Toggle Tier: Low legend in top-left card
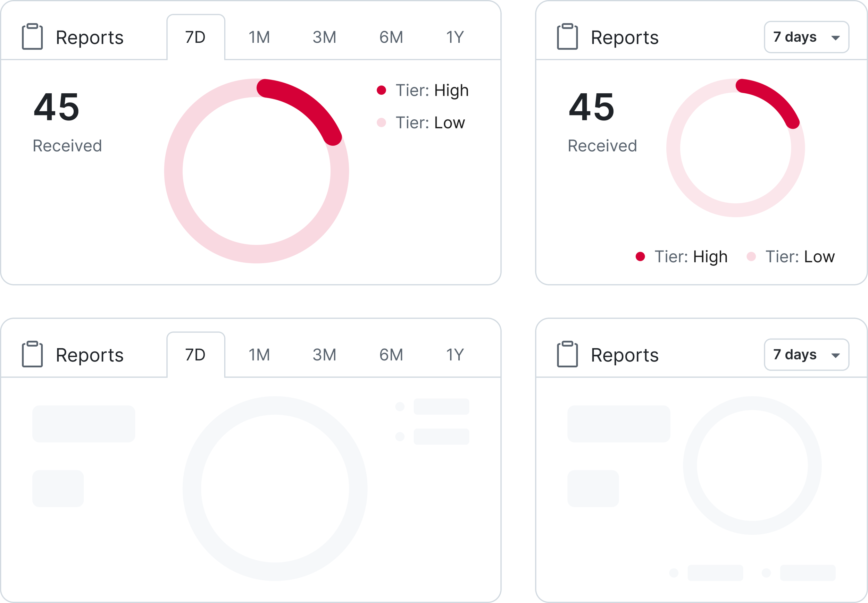Image resolution: width=868 pixels, height=603 pixels. 421,123
